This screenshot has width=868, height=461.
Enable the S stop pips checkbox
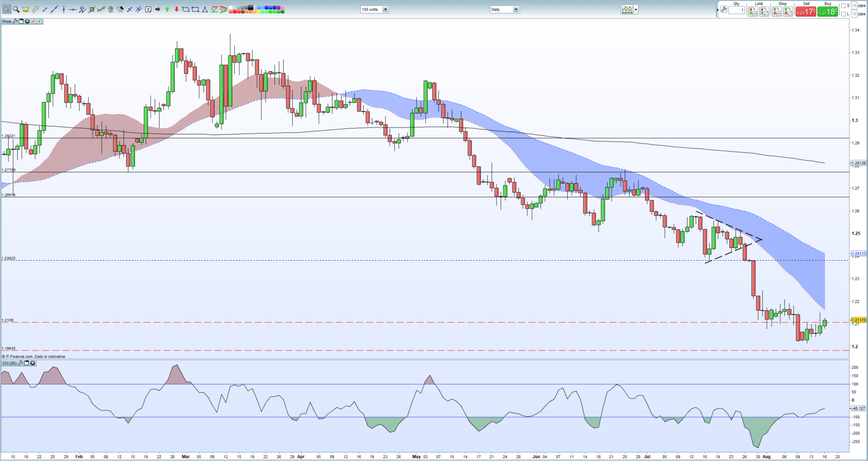[x=843, y=6]
